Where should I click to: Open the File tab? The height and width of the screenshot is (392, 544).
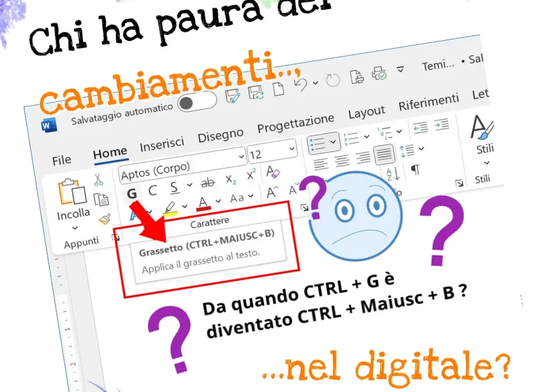[62, 160]
